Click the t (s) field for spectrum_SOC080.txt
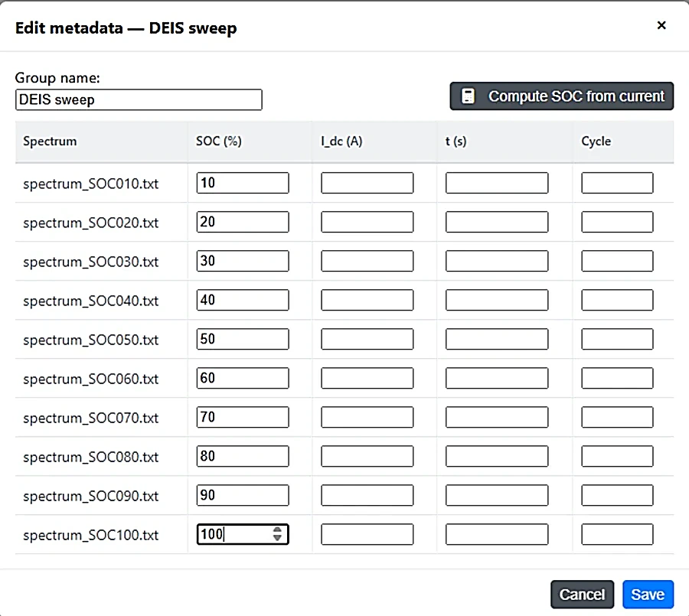 [x=497, y=457]
